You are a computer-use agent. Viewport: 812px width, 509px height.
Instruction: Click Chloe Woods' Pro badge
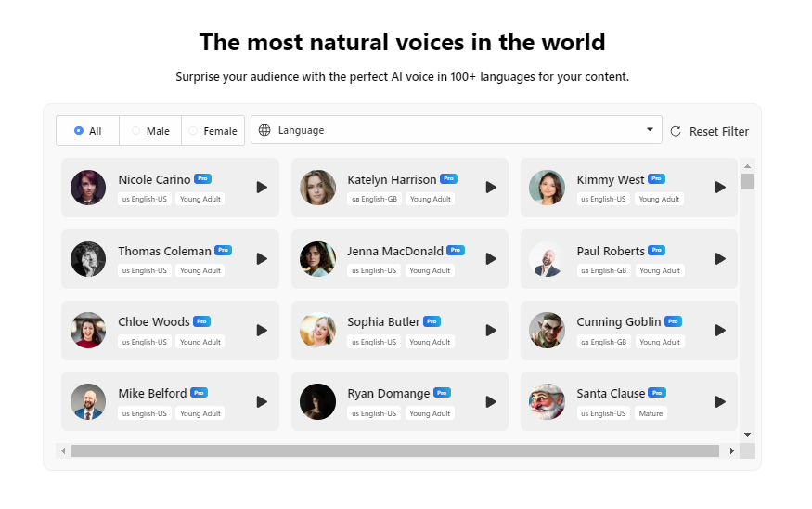201,322
